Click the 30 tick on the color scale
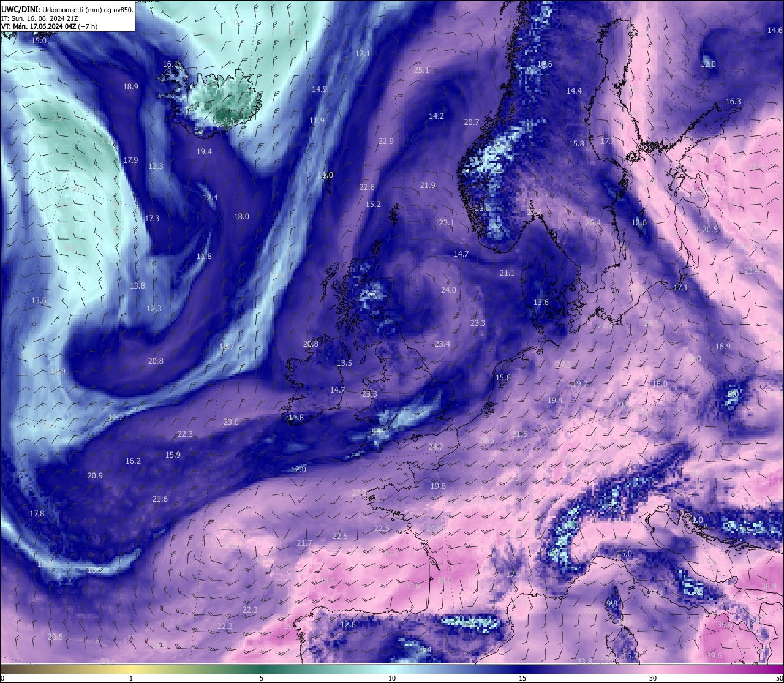This screenshot has width=784, height=683. (x=653, y=678)
